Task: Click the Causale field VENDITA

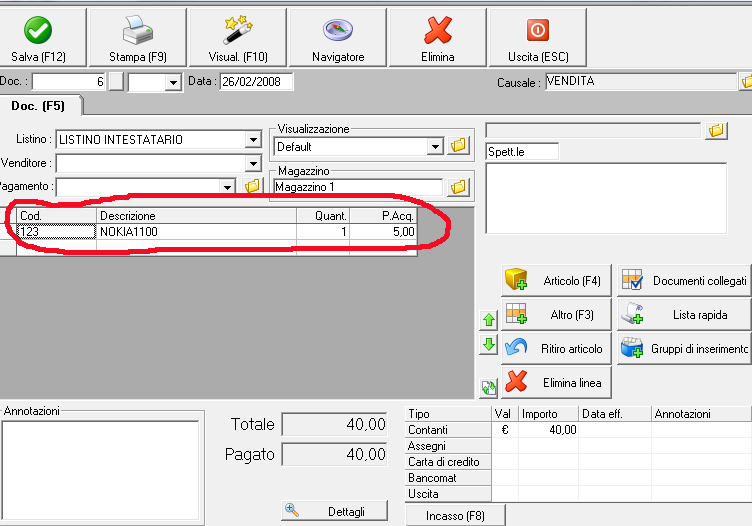Action: tap(641, 82)
